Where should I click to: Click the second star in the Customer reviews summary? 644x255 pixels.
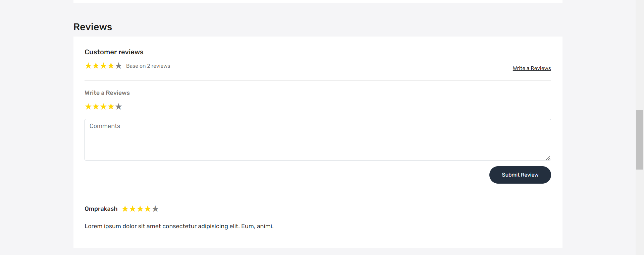pyautogui.click(x=96, y=66)
